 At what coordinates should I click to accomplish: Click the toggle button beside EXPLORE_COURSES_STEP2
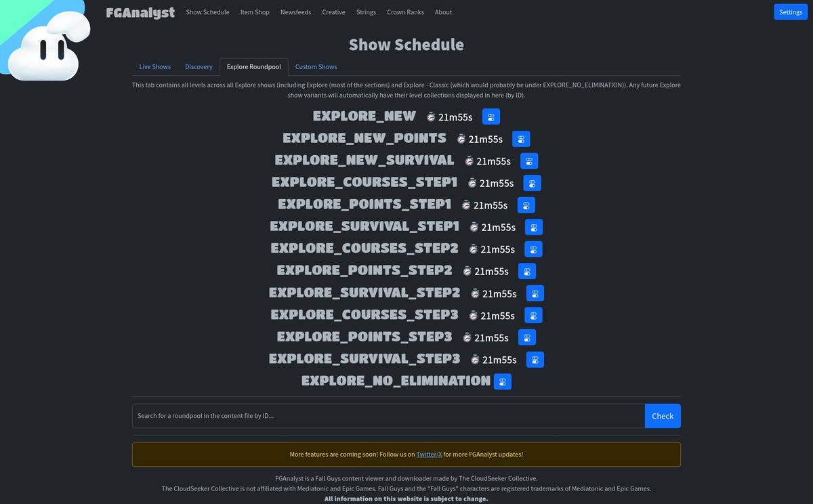pos(533,249)
